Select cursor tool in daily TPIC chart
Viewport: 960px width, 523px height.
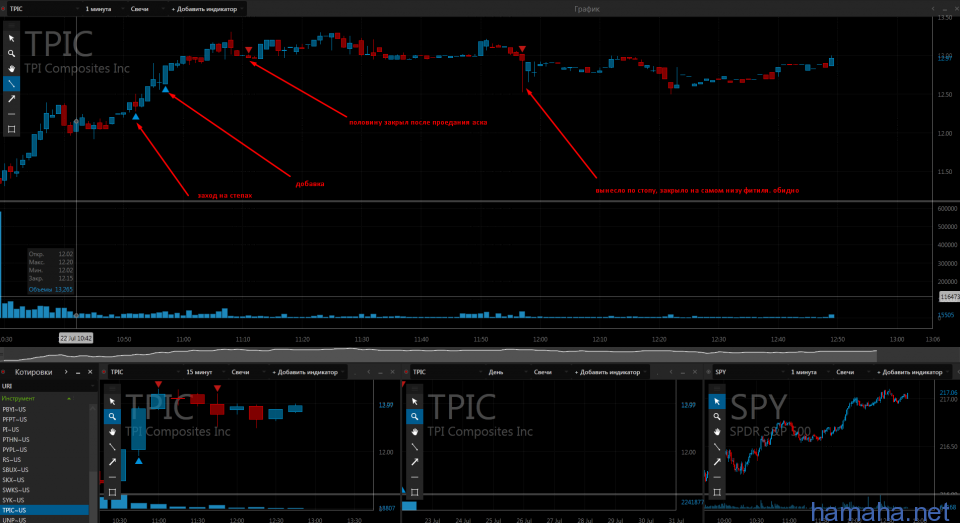[414, 402]
